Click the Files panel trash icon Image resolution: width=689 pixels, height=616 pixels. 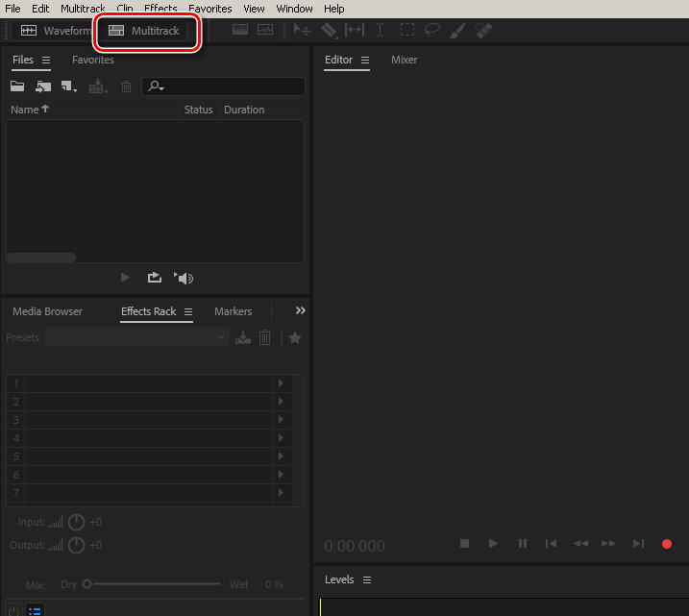(126, 86)
